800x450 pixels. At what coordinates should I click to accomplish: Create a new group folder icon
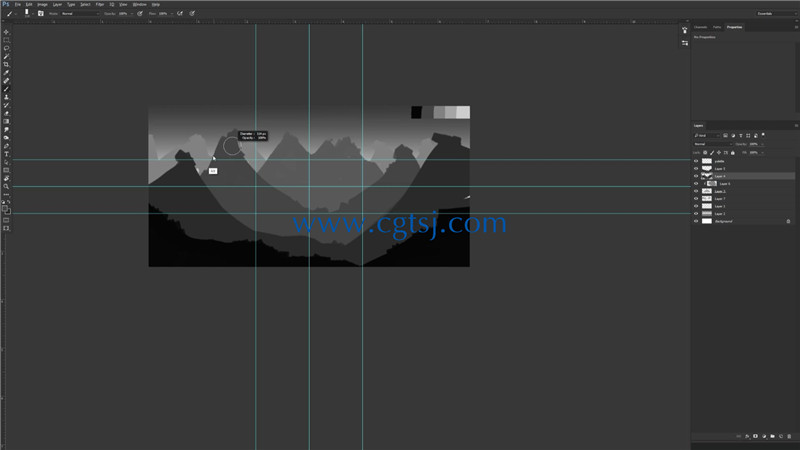(x=772, y=436)
